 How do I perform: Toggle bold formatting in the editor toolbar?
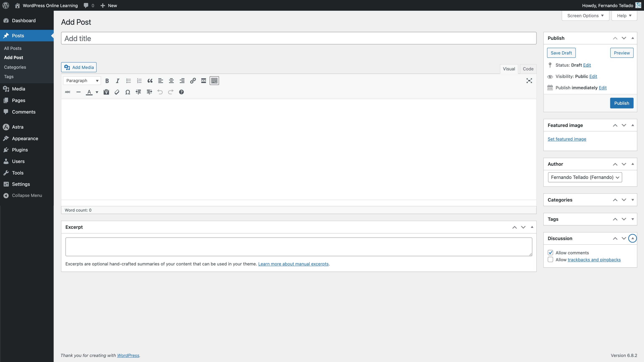point(107,80)
